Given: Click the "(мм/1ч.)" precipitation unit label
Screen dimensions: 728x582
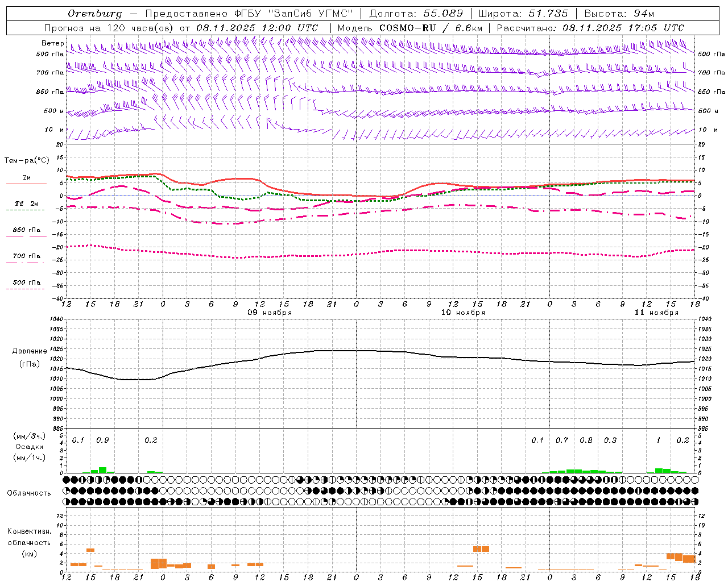Looking at the screenshot, I should [30, 458].
